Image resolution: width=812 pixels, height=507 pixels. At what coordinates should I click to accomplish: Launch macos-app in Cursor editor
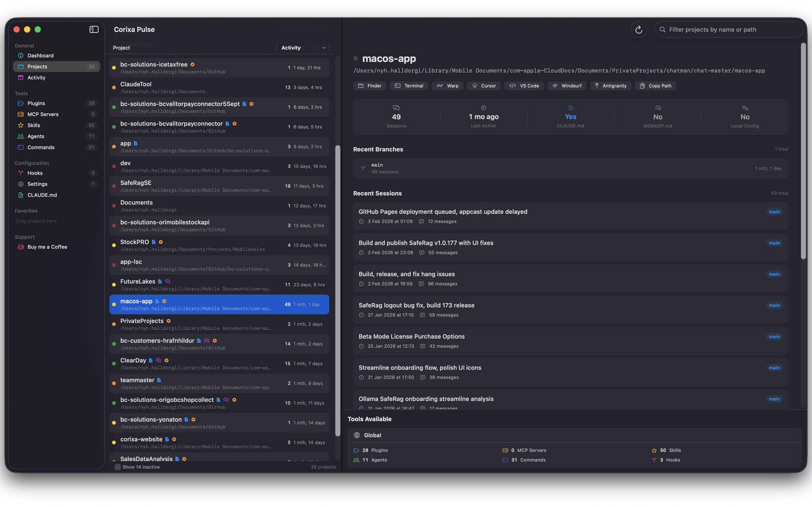[x=484, y=86]
